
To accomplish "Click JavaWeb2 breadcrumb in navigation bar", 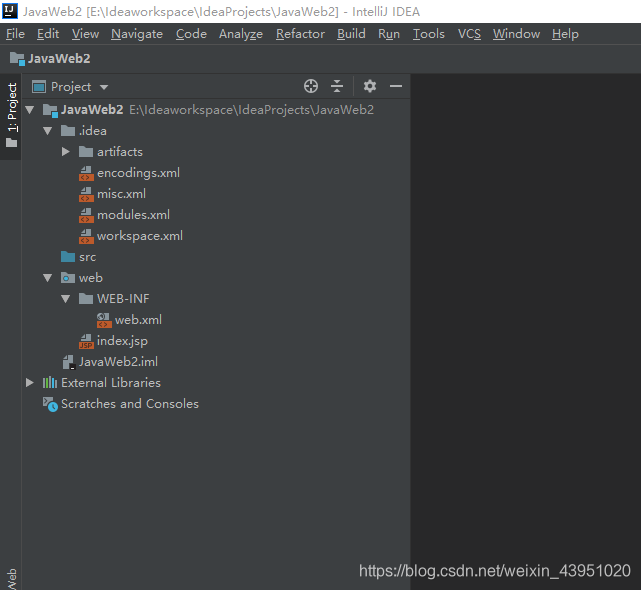I will click(x=59, y=58).
